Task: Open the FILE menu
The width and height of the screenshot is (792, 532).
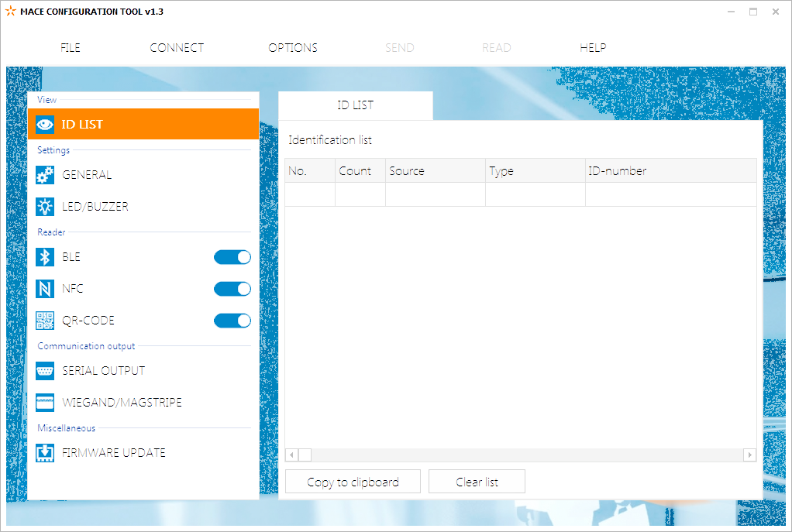Action: [x=71, y=47]
